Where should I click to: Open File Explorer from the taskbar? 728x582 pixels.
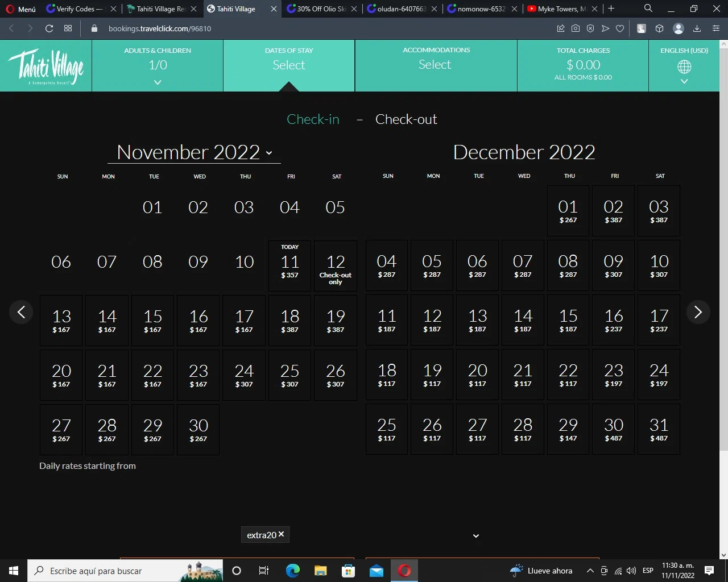(321, 571)
